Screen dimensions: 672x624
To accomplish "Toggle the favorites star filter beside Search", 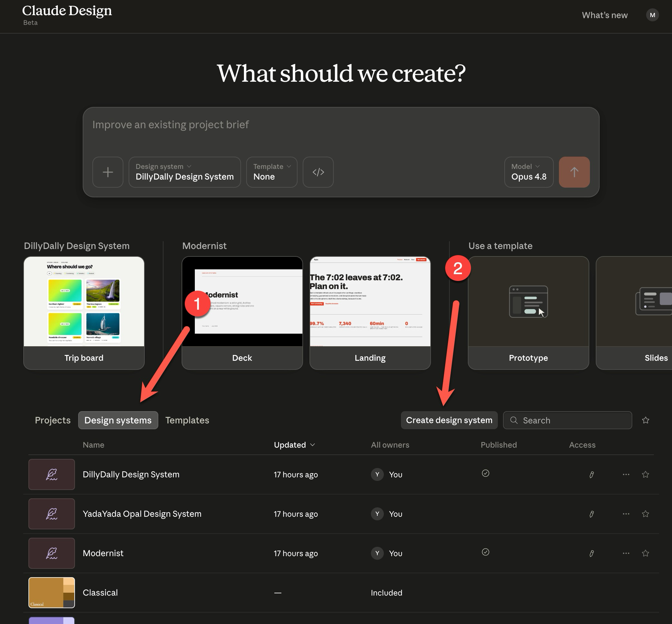I will [x=646, y=420].
